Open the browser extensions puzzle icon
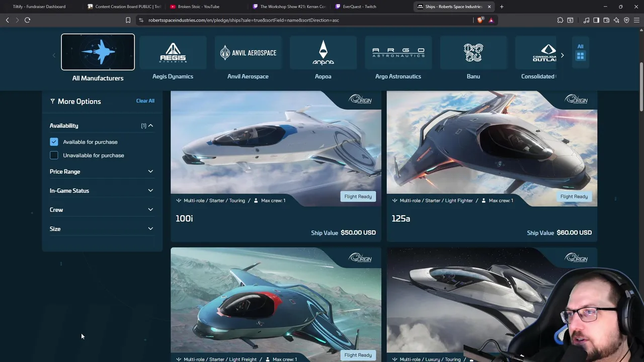 tap(560, 20)
